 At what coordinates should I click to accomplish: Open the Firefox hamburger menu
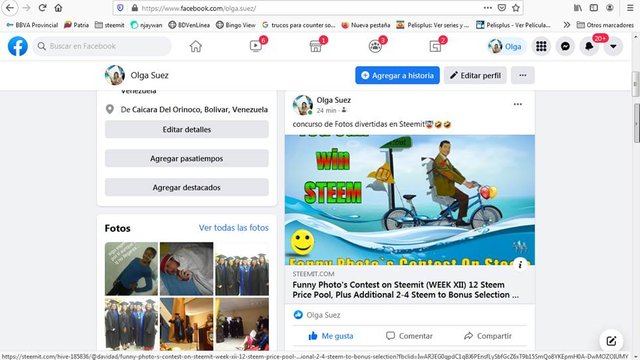point(630,8)
